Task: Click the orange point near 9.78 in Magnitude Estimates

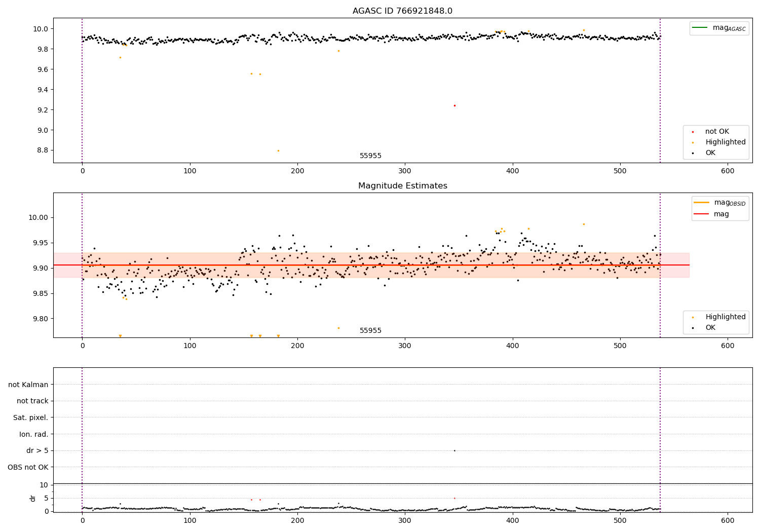Action: (x=338, y=328)
